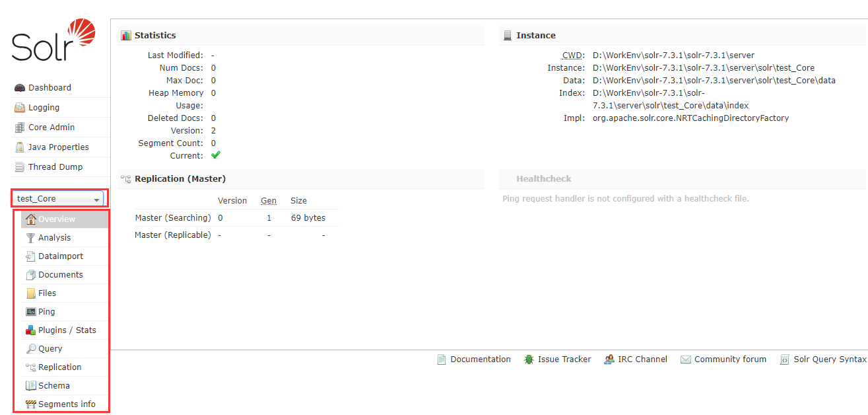The width and height of the screenshot is (868, 415).
Task: Click the Dashboard gauge icon
Action: (20, 88)
